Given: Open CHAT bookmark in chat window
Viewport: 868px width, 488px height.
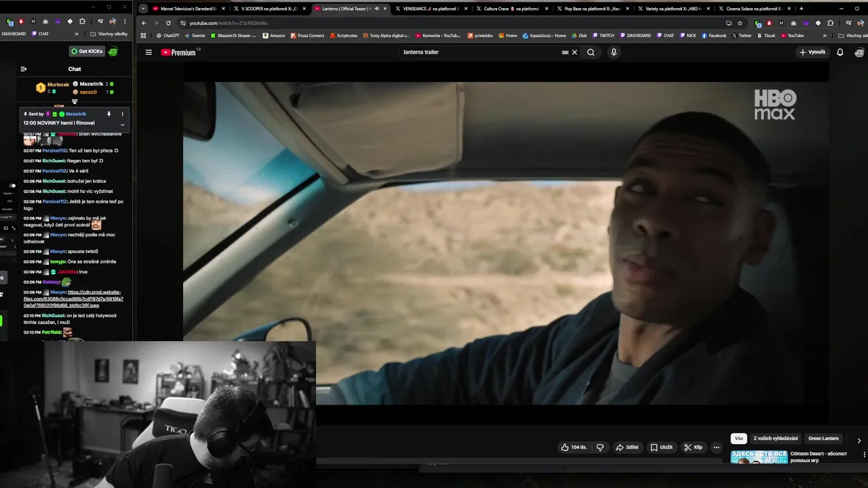Looking at the screenshot, I should (x=40, y=34).
